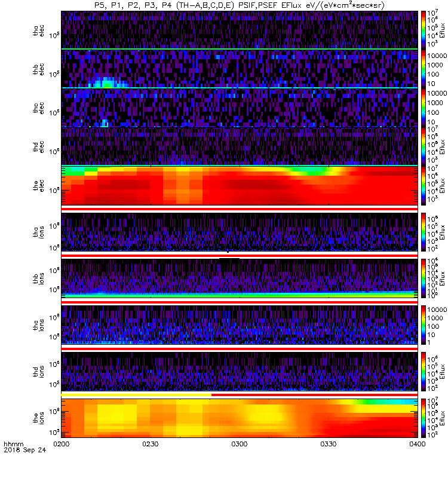This screenshot has width=448, height=478.
Task: Click the color bar beside thb ions panel
Action: [424, 278]
